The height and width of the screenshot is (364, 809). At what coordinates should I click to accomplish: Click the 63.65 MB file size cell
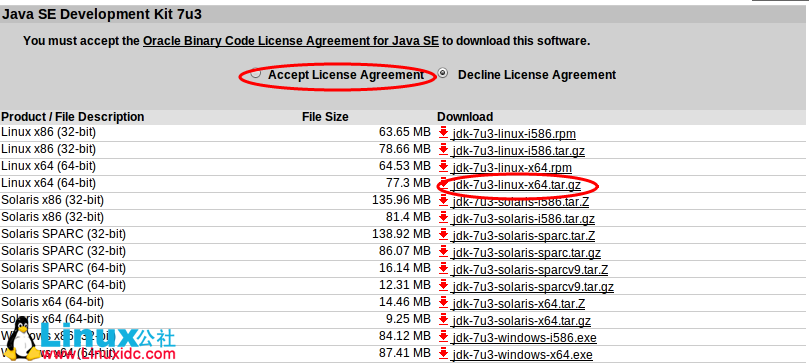pos(404,133)
